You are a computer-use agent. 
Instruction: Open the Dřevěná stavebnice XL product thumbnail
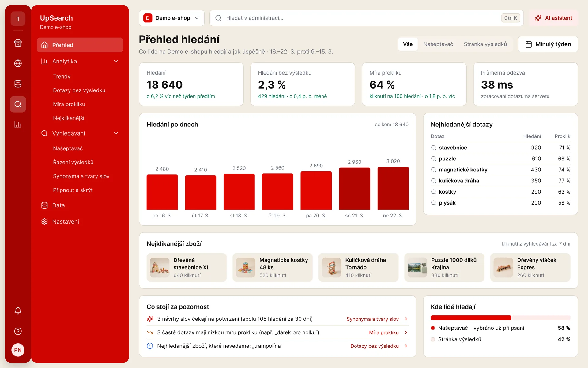160,267
